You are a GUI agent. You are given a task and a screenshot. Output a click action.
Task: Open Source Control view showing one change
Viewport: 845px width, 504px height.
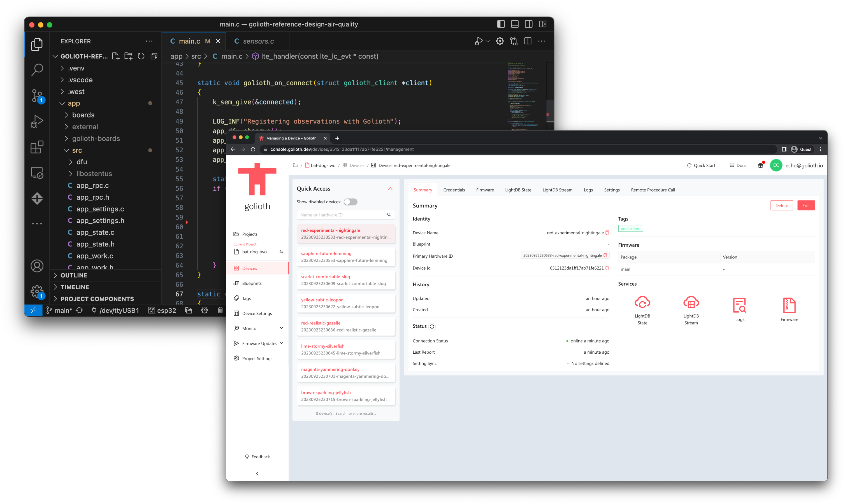point(37,96)
